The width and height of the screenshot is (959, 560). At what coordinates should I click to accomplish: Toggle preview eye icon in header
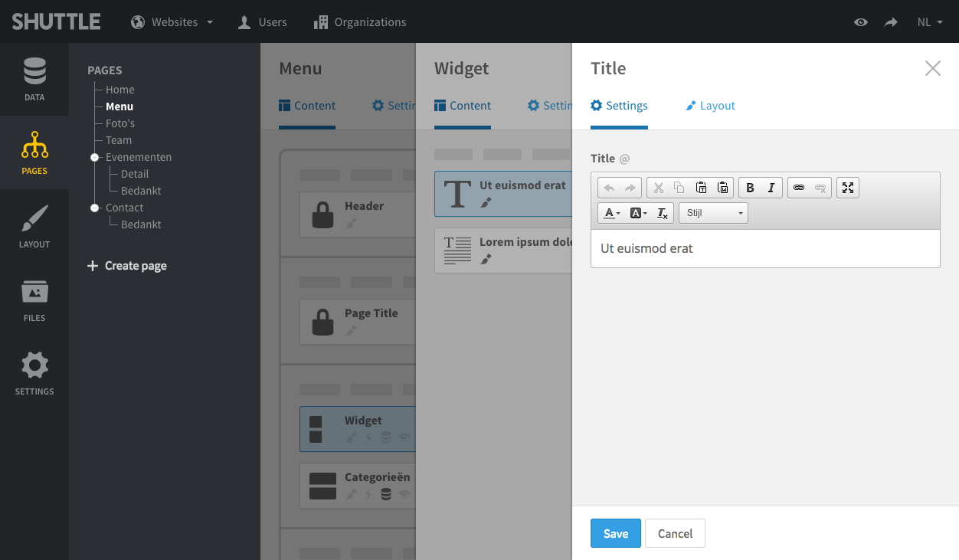click(861, 22)
